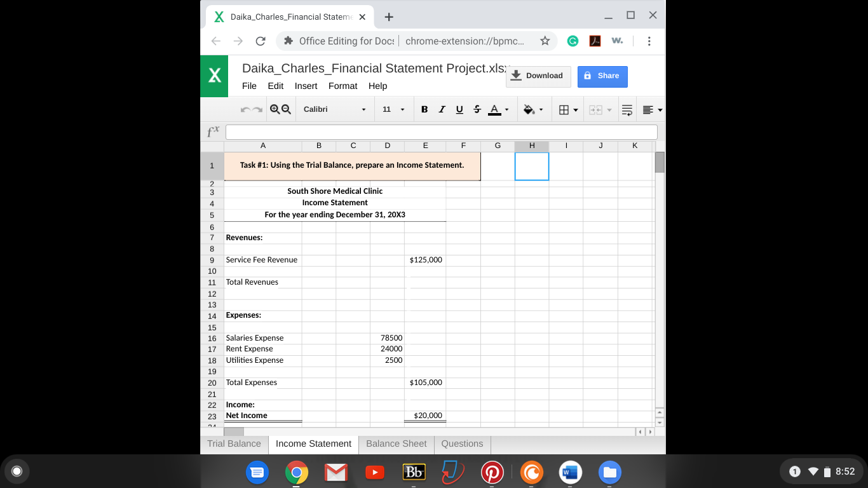The width and height of the screenshot is (868, 488).
Task: Open the font size 11 dropdown
Action: tap(393, 109)
